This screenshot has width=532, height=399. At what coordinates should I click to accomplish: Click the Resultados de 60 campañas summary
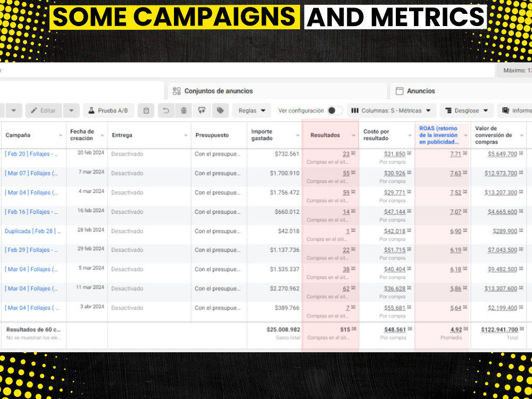point(34,329)
